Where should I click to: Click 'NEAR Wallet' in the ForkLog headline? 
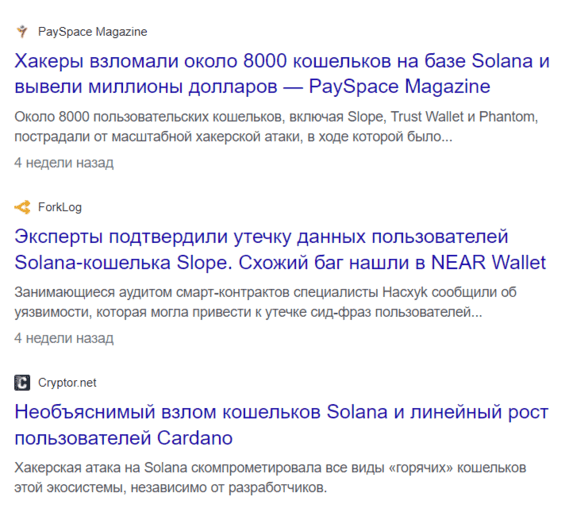click(488, 262)
